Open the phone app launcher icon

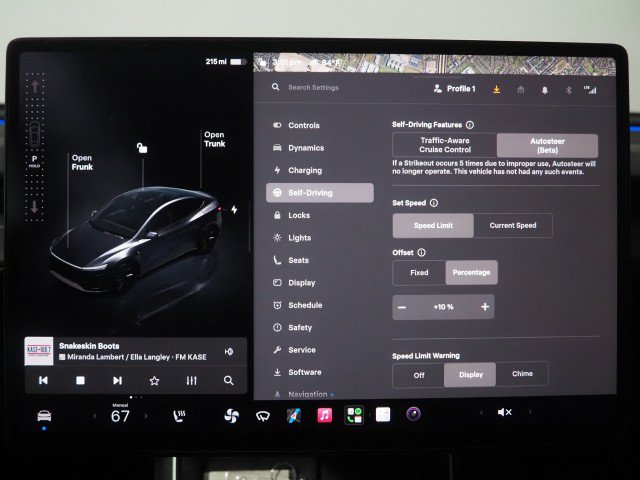point(354,416)
